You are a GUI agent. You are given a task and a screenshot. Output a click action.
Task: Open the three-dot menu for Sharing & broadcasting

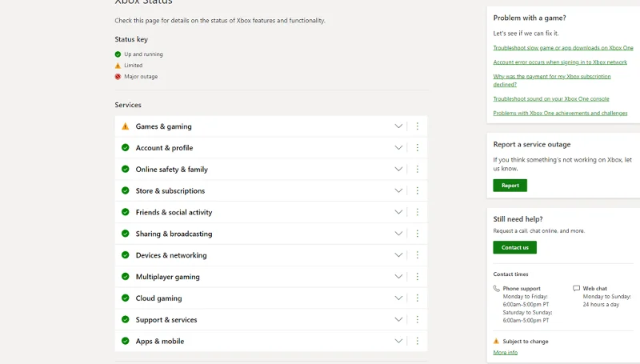pos(417,234)
